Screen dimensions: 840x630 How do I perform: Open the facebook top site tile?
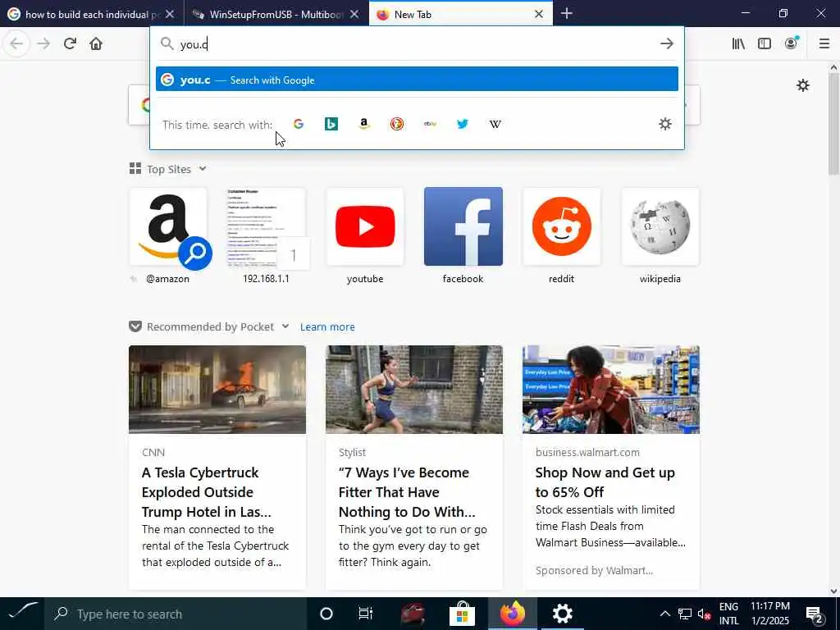tap(463, 227)
